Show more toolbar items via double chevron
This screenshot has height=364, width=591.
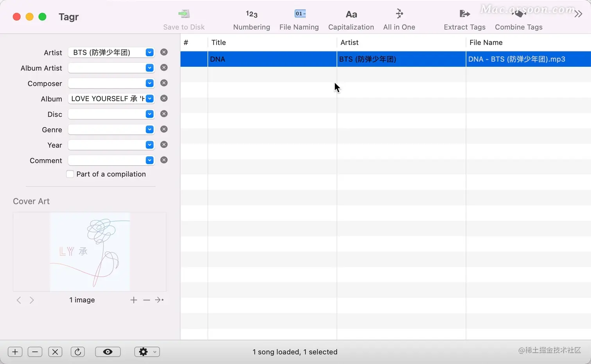point(578,14)
